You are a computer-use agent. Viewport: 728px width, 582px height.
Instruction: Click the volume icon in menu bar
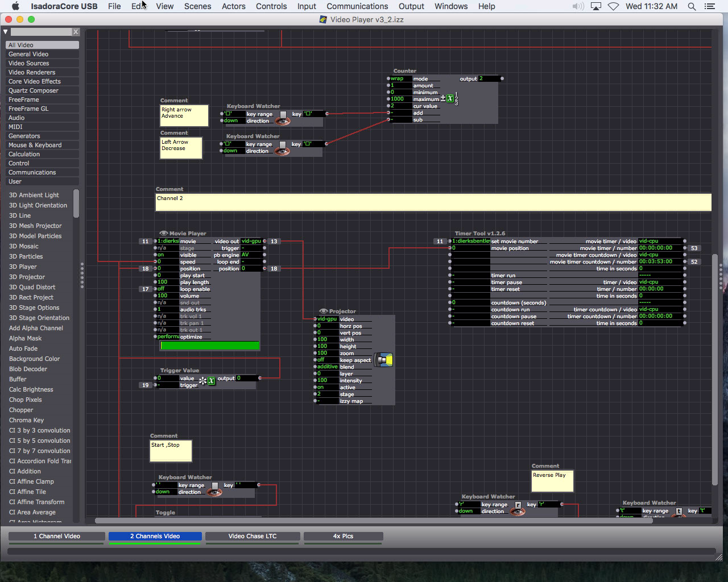tap(578, 6)
